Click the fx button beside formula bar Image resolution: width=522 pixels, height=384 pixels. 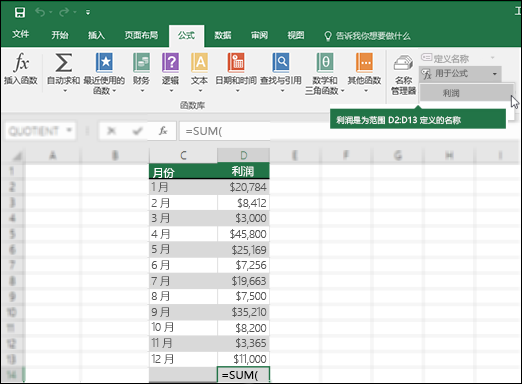[163, 131]
